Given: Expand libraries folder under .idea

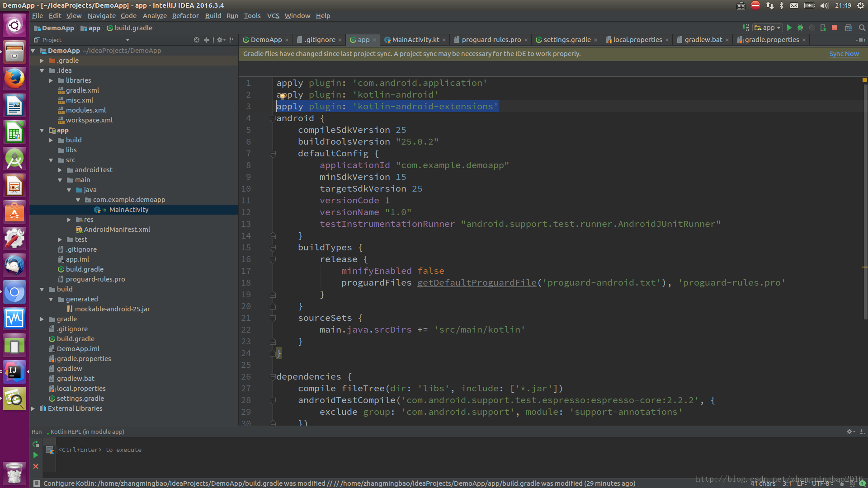Looking at the screenshot, I should pyautogui.click(x=51, y=80).
